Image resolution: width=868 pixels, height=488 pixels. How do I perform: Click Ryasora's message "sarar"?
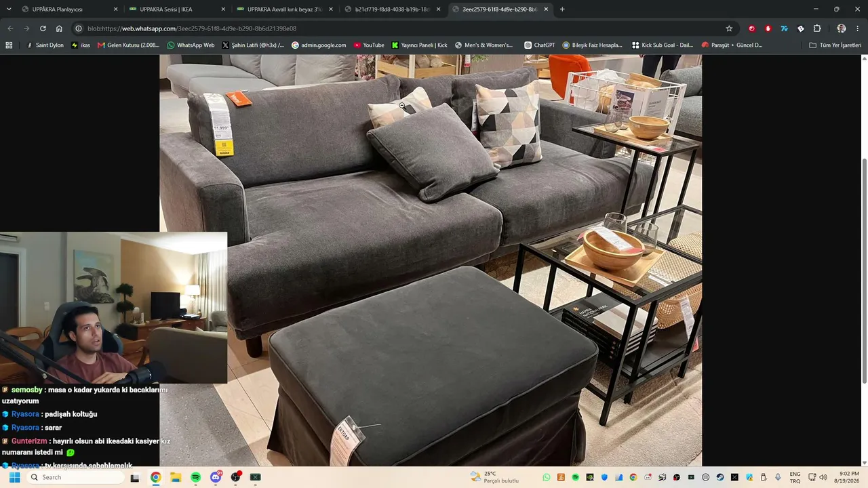[53, 428]
